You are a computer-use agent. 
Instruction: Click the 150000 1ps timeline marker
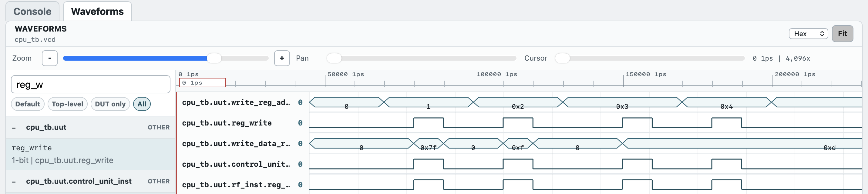pos(646,74)
